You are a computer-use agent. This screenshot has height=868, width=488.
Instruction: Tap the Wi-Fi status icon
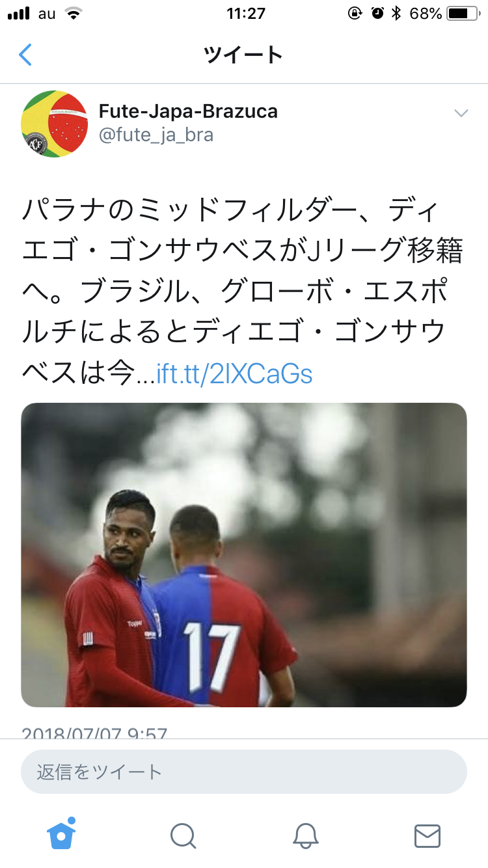tap(74, 14)
